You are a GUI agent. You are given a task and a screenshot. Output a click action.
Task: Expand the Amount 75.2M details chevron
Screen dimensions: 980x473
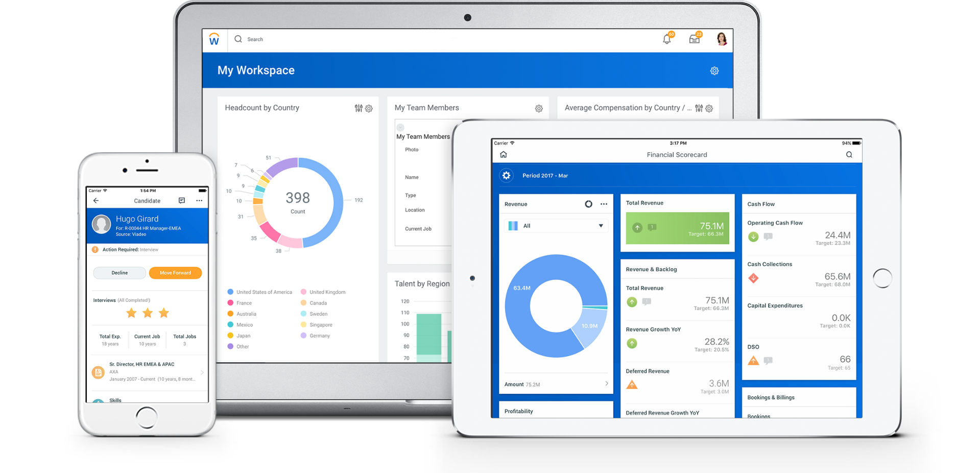click(x=607, y=384)
